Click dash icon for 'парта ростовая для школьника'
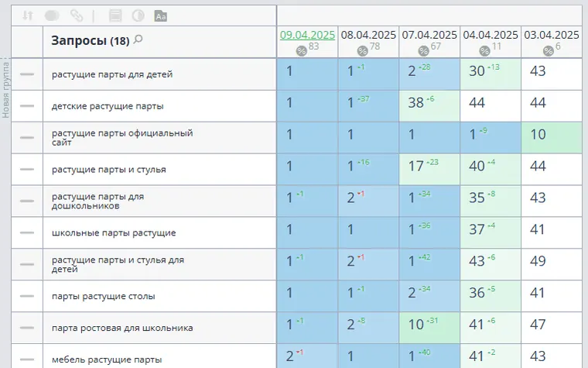 (27, 328)
